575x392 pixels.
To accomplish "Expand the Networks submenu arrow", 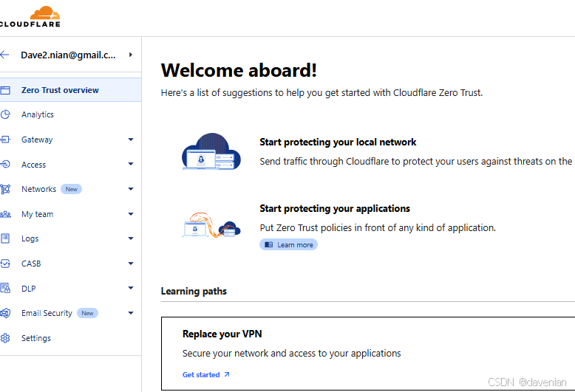I will [131, 189].
